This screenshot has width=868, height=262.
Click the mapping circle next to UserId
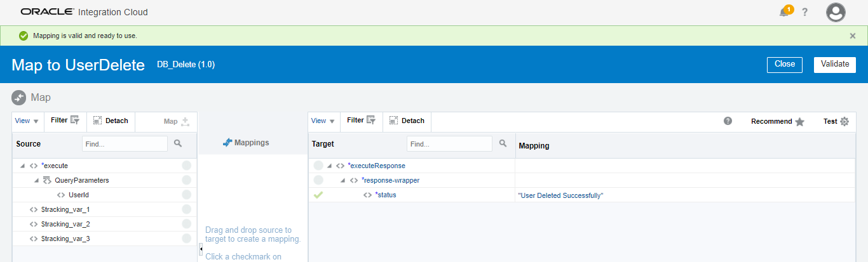(186, 195)
